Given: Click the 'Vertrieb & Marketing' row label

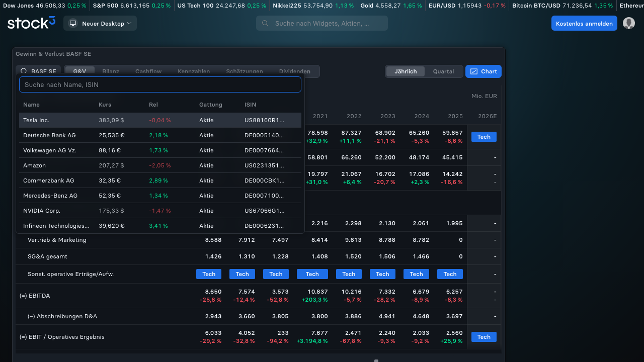Looking at the screenshot, I should (57, 240).
